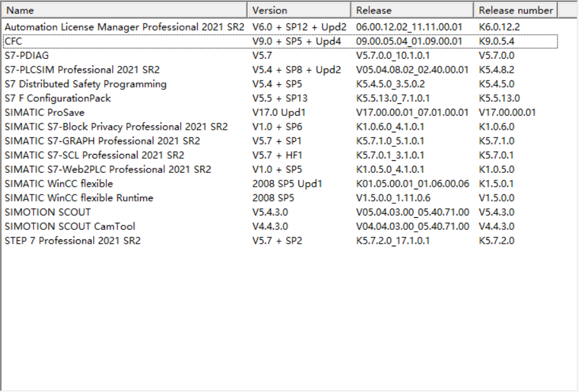The width and height of the screenshot is (579, 392).
Task: Select SIMATIC WinCC flexible Runtime entry
Action: pyautogui.click(x=79, y=198)
